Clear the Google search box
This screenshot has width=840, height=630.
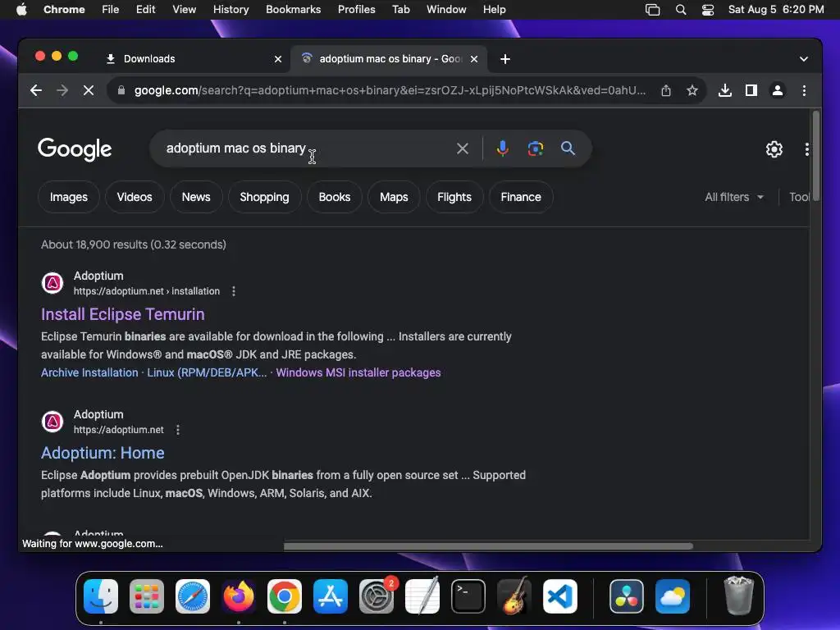pos(463,148)
